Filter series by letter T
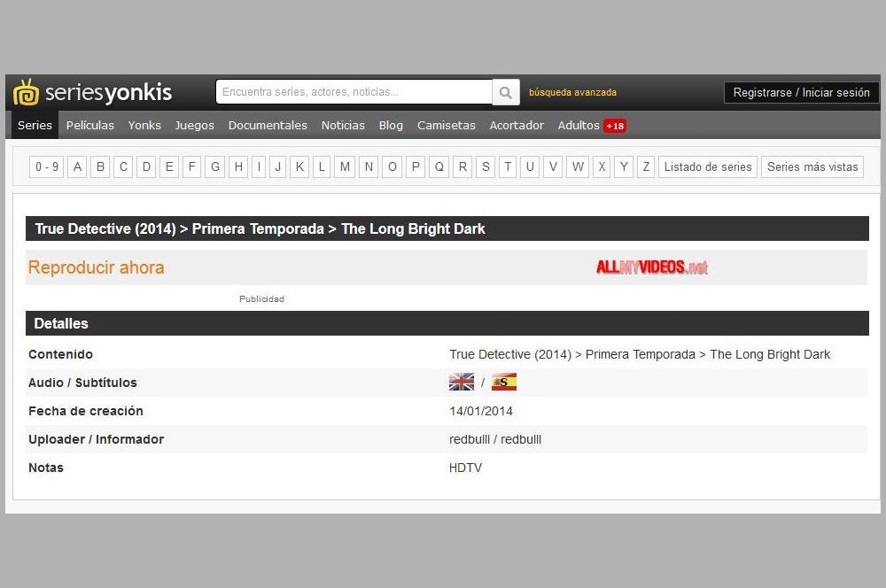886x588 pixels. click(508, 166)
